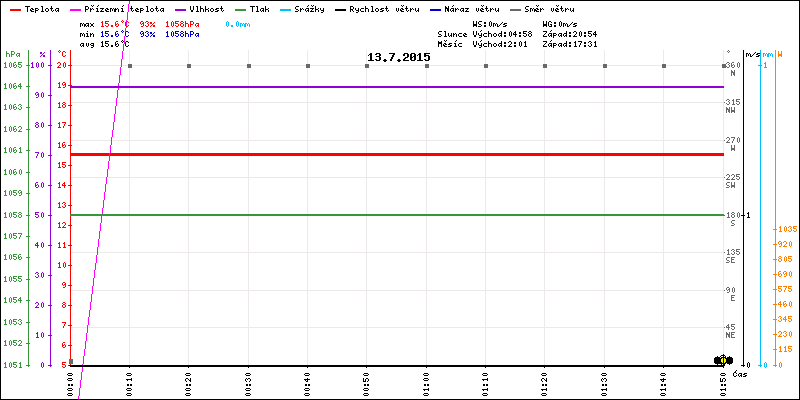Click the 00:10 time axis label
This screenshot has height=400, width=800.
pos(130,383)
